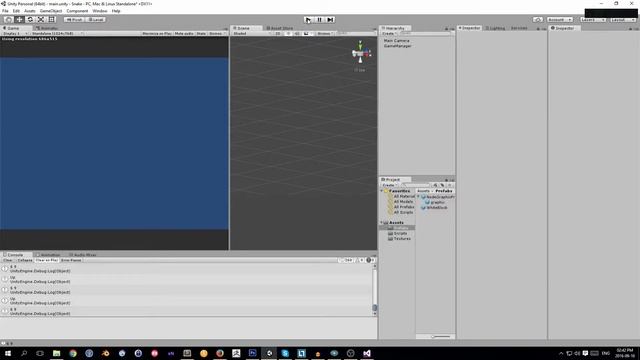
Task: Open the cloud services button
Action: 538,20
